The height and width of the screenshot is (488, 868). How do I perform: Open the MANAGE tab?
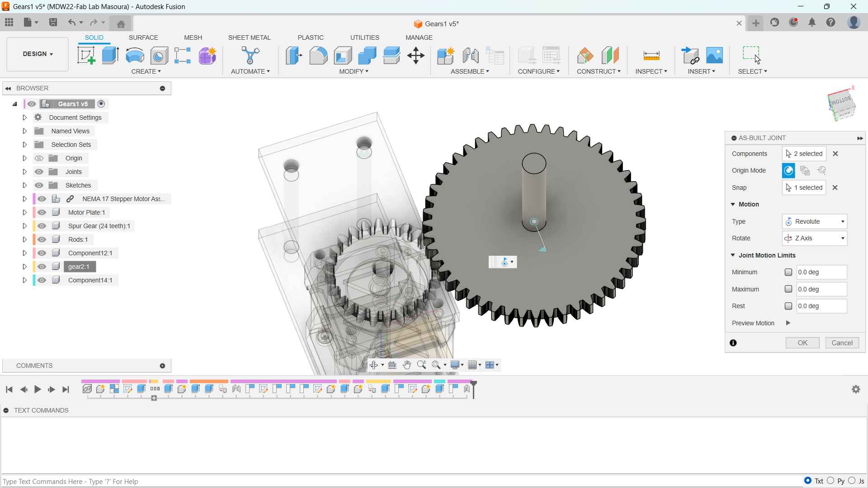tap(419, 38)
